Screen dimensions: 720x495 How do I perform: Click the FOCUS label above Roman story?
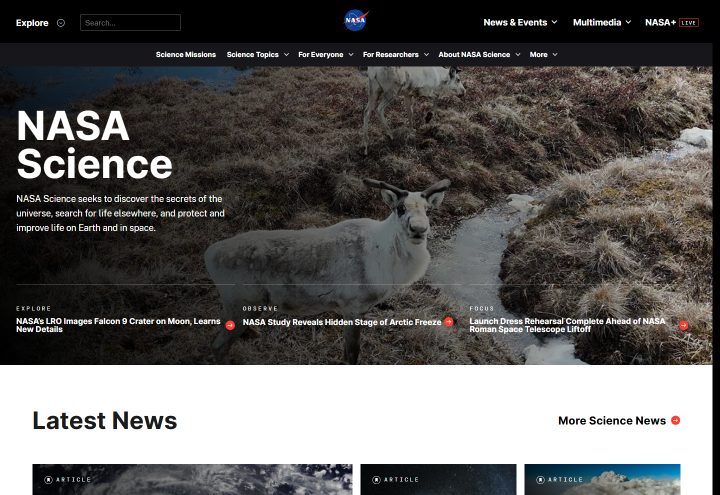point(481,309)
